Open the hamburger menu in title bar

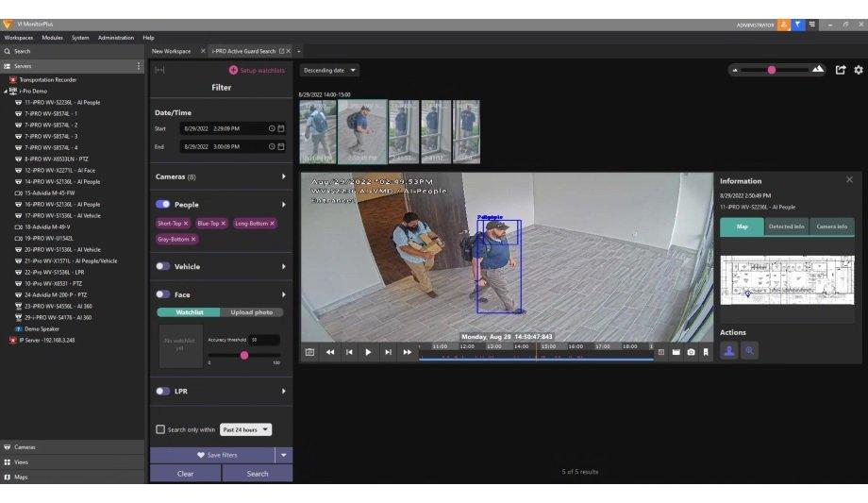(812, 25)
